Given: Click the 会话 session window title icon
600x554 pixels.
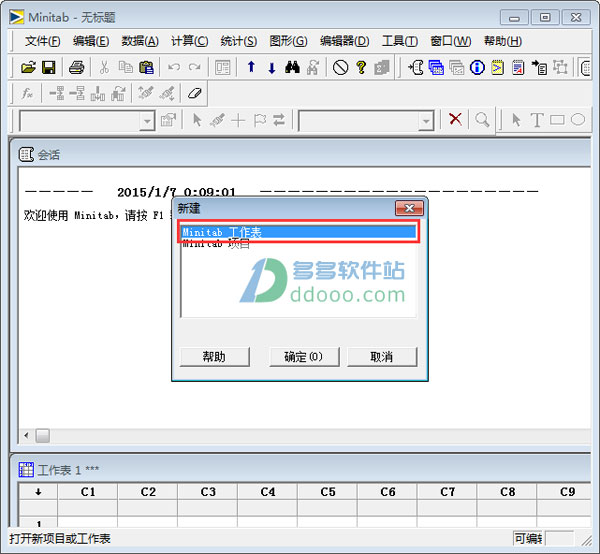Looking at the screenshot, I should pyautogui.click(x=26, y=155).
